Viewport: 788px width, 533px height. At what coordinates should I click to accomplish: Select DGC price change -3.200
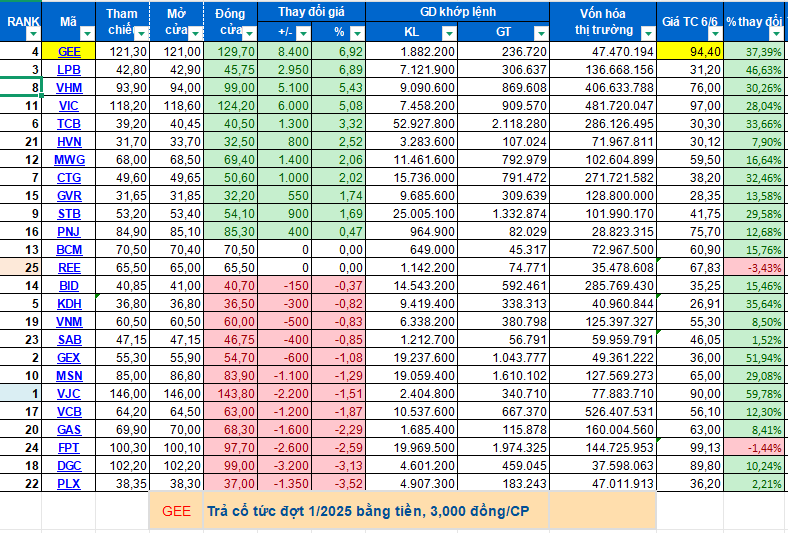(x=284, y=466)
